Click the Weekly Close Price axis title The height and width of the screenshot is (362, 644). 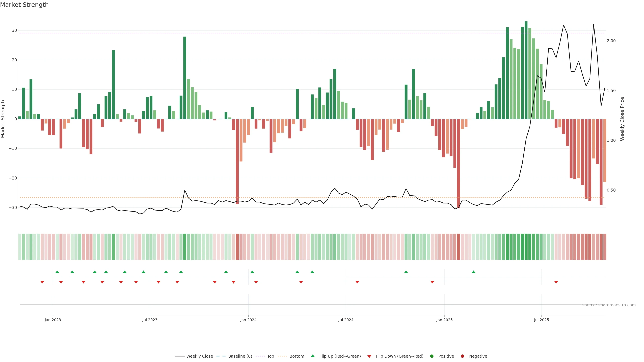point(622,119)
